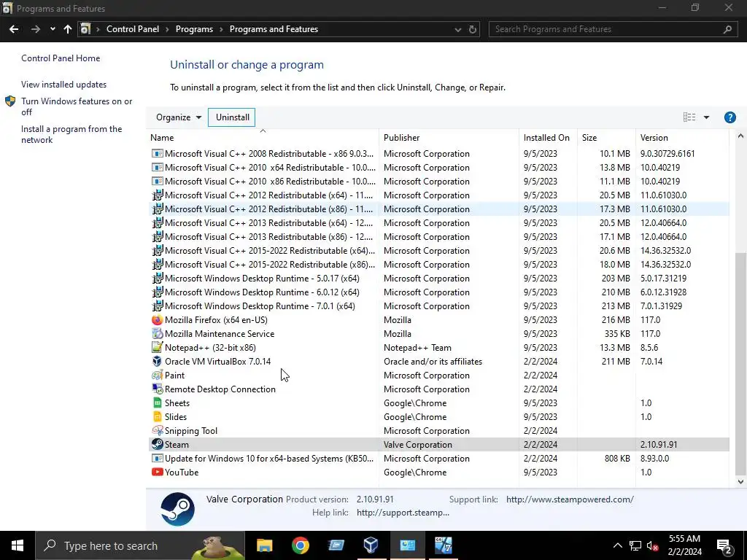Click the large Steam logo in details pane
Screen dimensions: 747x560
point(177,509)
